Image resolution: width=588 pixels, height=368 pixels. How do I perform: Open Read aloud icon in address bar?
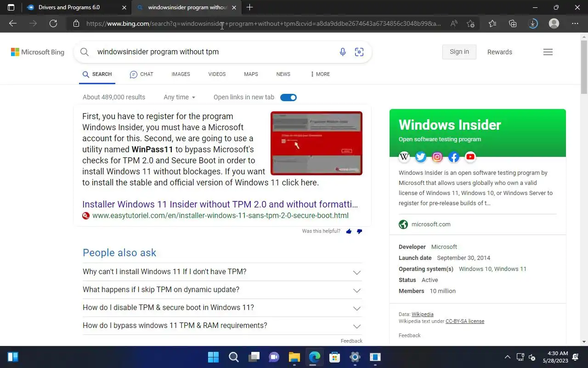[x=454, y=23]
